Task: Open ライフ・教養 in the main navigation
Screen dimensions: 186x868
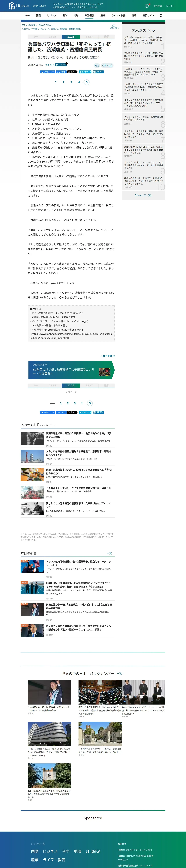Action: click(x=118, y=15)
